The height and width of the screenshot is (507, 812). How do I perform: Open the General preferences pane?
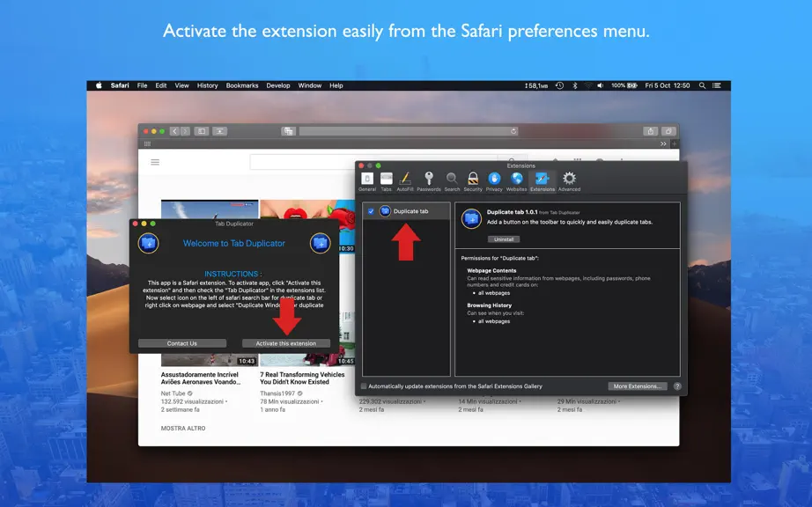tap(367, 181)
